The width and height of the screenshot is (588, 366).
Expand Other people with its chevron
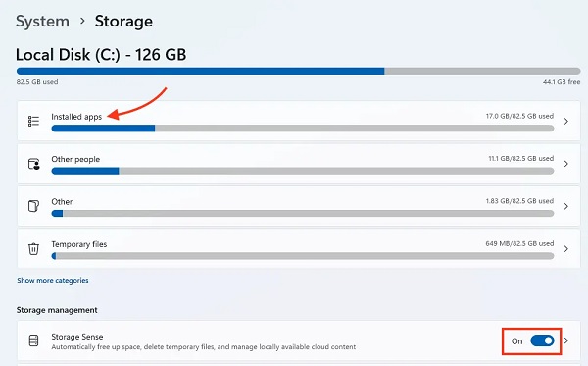pyautogui.click(x=566, y=164)
